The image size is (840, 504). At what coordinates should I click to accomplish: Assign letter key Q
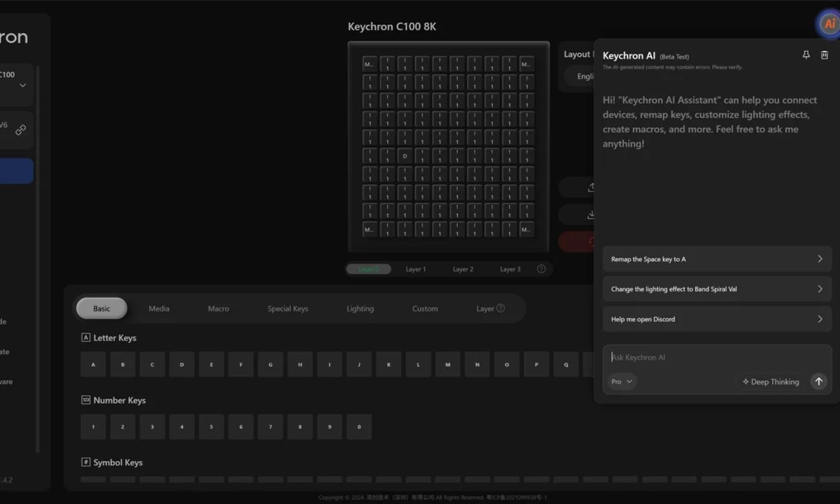566,365
